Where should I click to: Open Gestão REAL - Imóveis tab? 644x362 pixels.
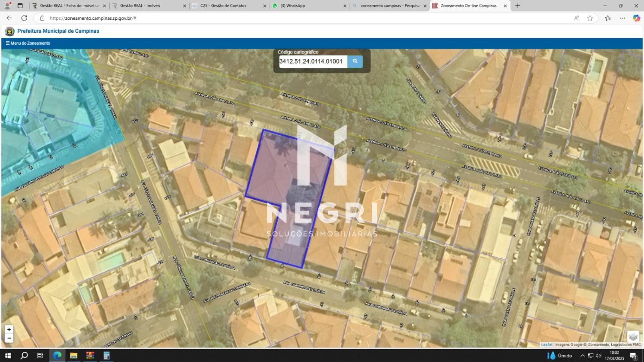pos(149,6)
